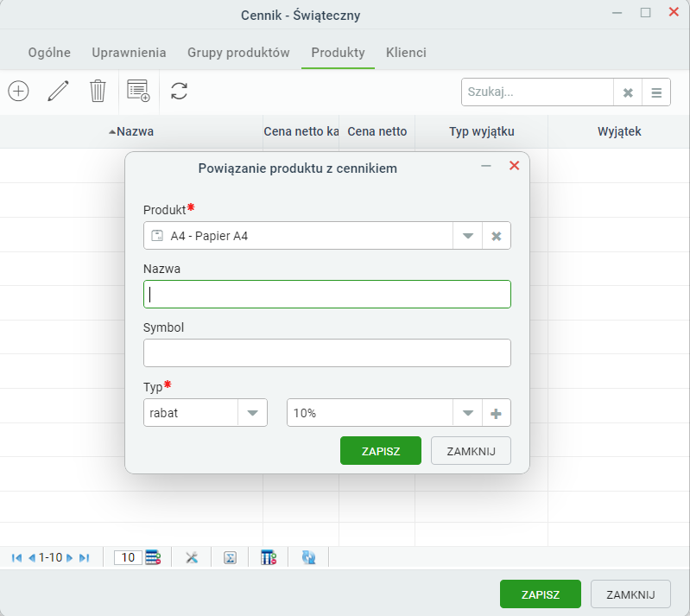Expand the Produkt dropdown arrow
The width and height of the screenshot is (690, 616).
pos(468,236)
